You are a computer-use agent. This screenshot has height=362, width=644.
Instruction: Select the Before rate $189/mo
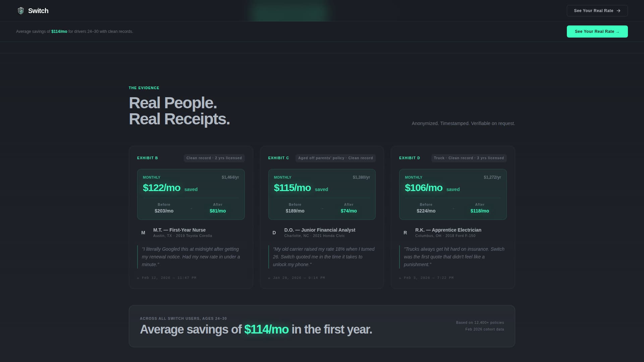pos(295,211)
